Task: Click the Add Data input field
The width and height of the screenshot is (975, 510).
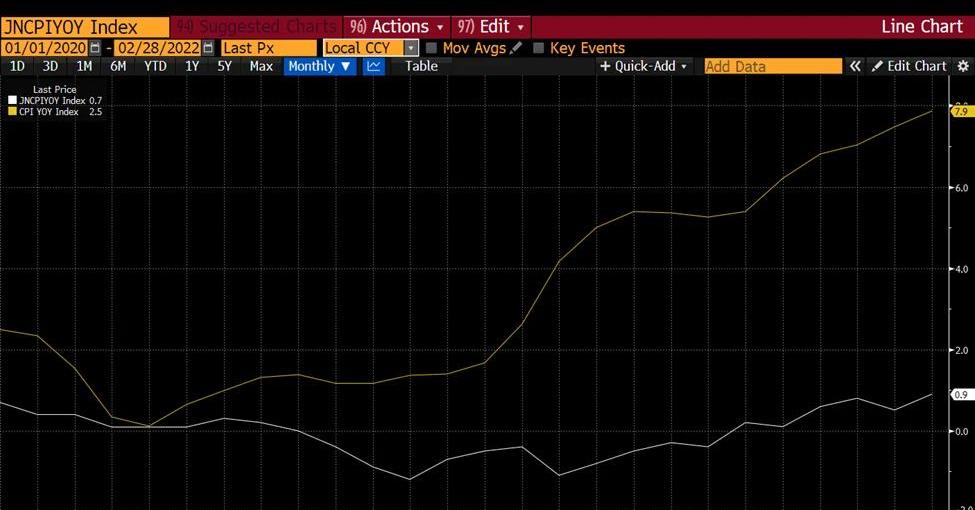Action: click(x=772, y=66)
